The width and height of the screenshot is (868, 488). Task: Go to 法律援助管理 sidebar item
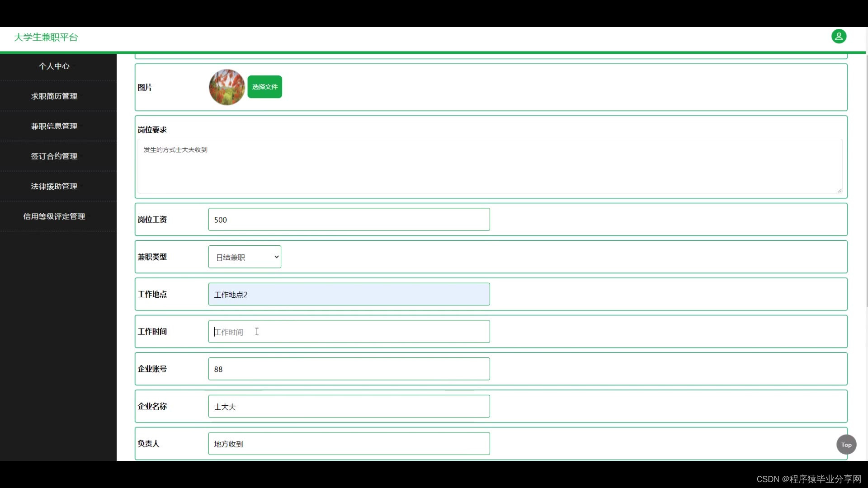tap(54, 186)
